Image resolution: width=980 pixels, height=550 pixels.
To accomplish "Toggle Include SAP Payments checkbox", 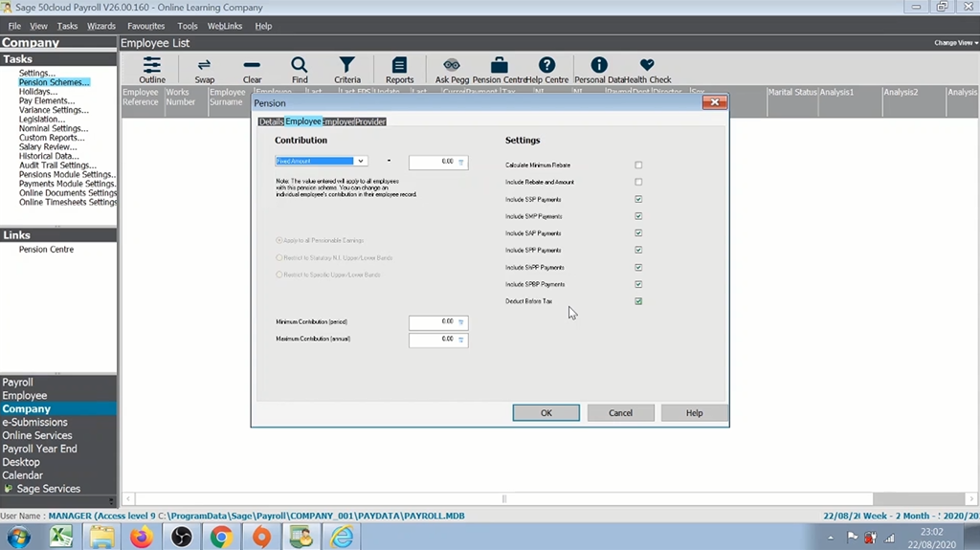I will pos(638,232).
